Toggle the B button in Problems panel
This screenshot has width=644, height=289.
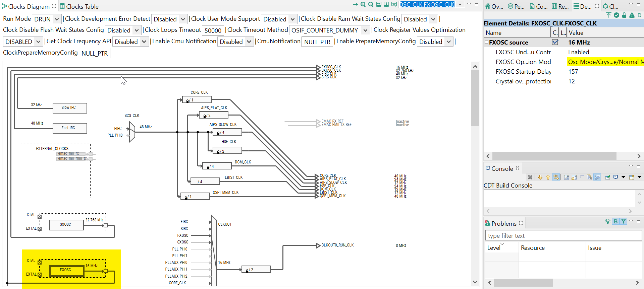click(x=615, y=221)
